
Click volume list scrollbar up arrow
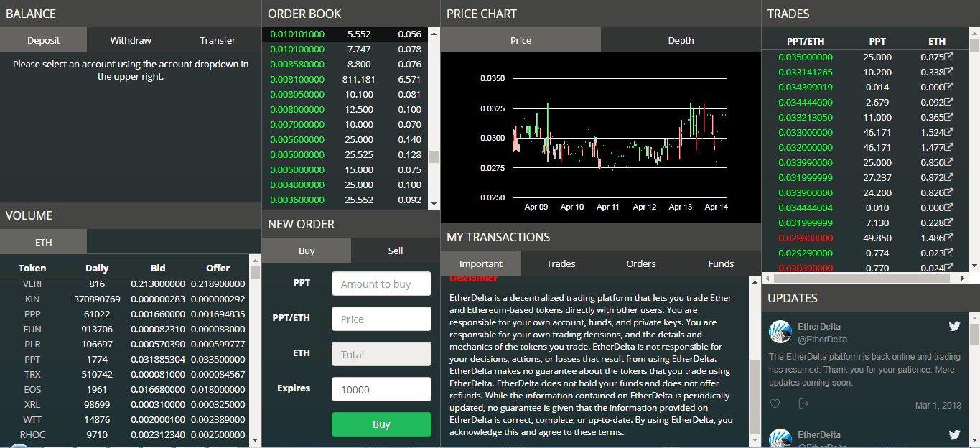[x=255, y=261]
